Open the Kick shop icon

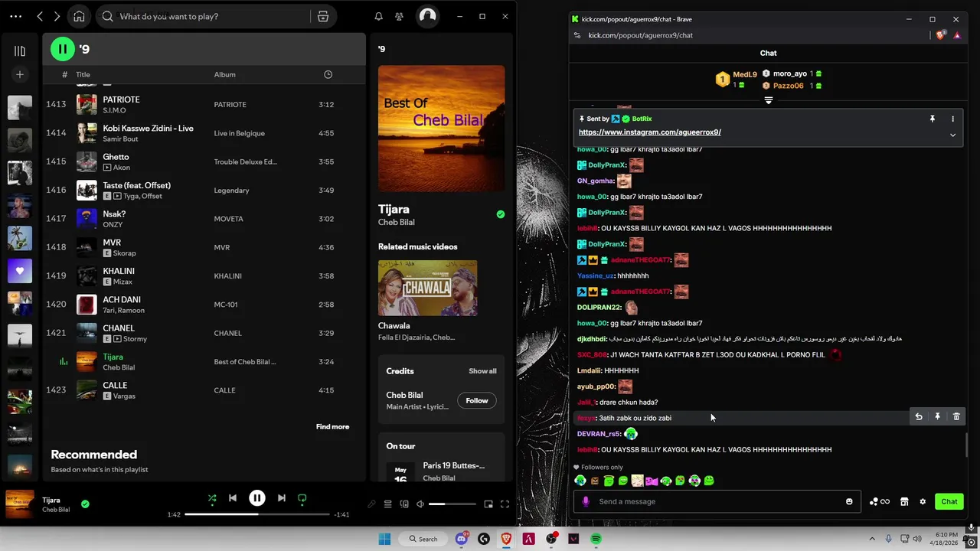(904, 502)
